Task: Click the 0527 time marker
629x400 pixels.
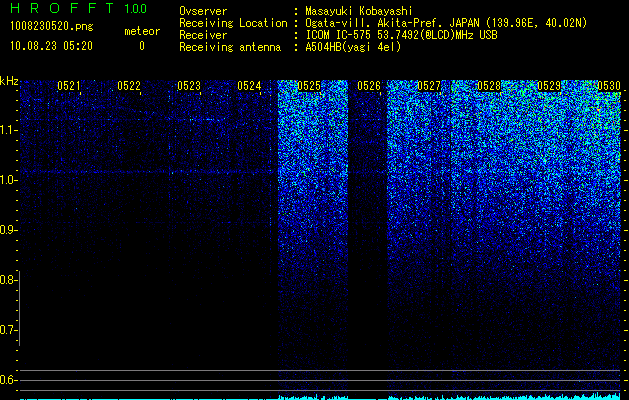Action: [x=429, y=86]
